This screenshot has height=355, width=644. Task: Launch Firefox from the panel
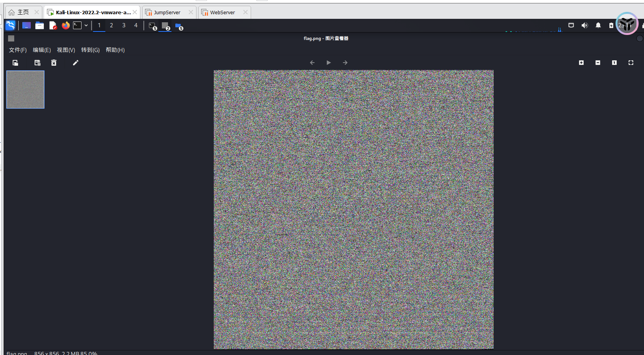(66, 25)
